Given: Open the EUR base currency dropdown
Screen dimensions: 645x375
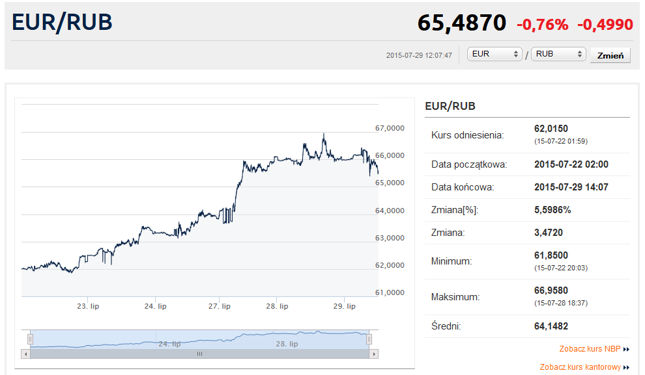Looking at the screenshot, I should (494, 54).
